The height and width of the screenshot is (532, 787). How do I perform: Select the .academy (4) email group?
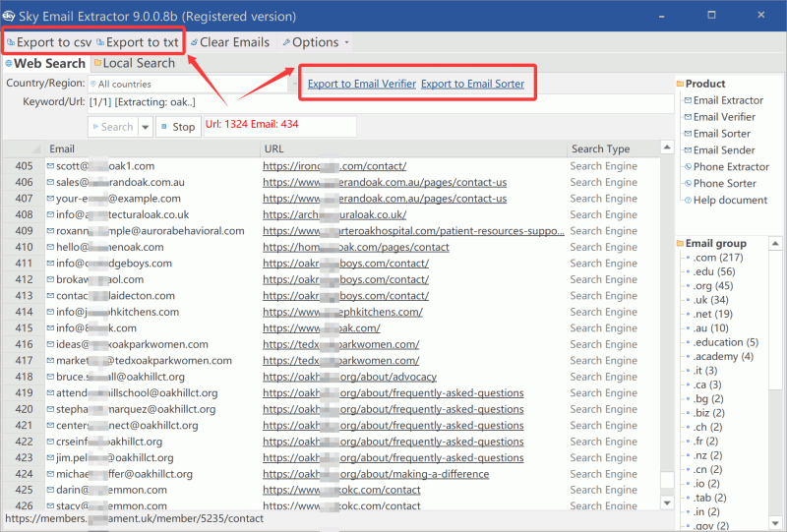[x=723, y=356]
